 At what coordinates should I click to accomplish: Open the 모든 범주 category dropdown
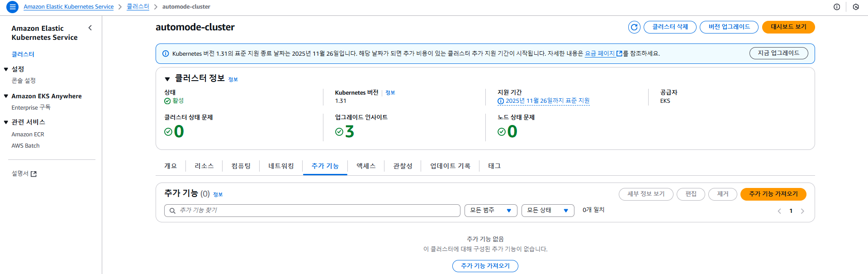pyautogui.click(x=491, y=211)
